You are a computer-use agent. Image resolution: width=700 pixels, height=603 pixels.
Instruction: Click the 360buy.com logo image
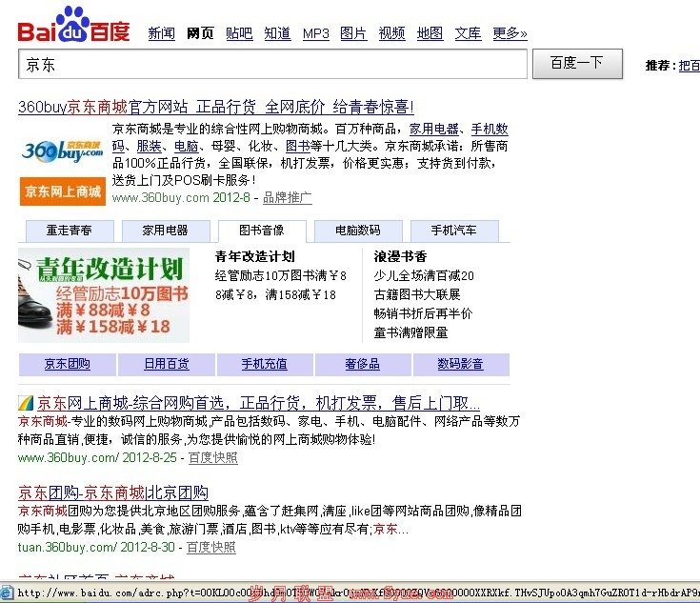63,151
